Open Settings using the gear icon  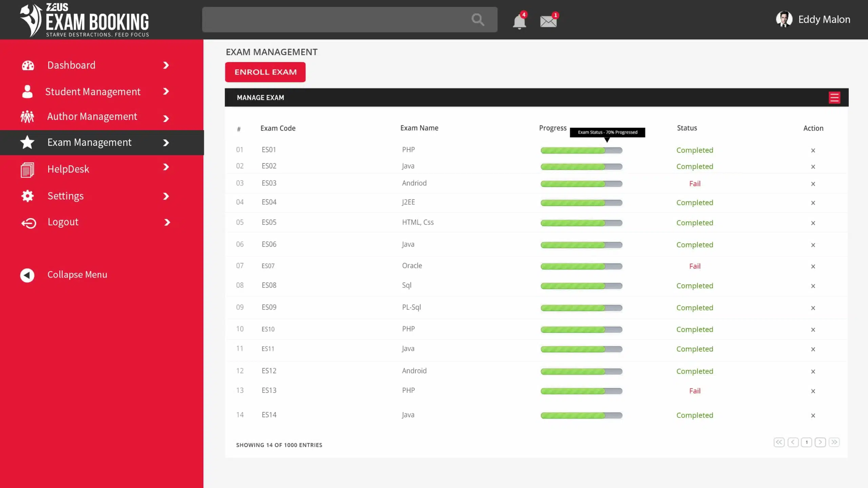click(27, 196)
